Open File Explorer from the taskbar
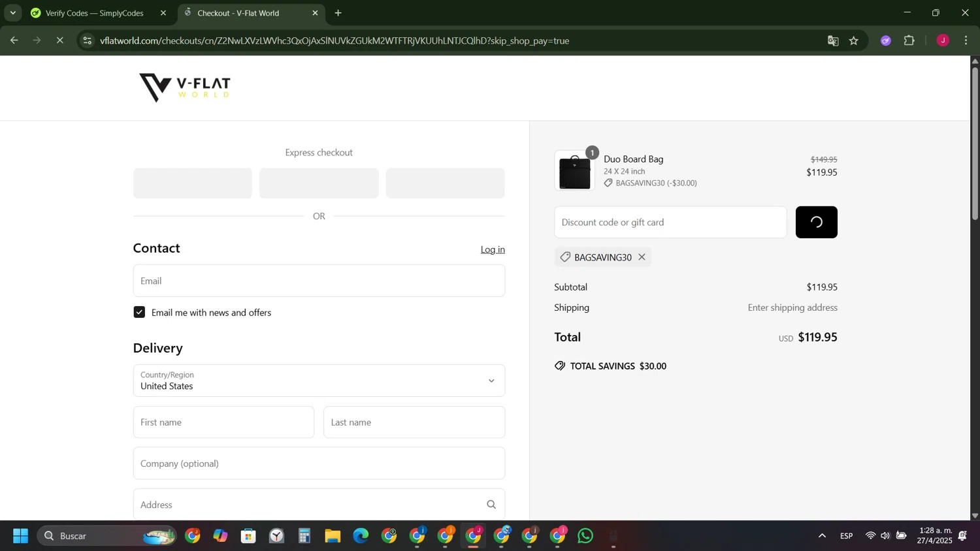The height and width of the screenshot is (551, 980). pyautogui.click(x=333, y=536)
